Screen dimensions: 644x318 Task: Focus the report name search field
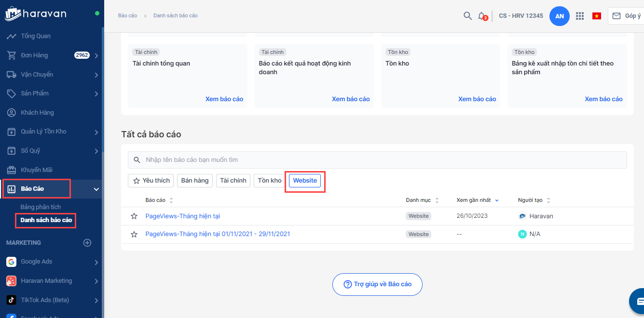pos(377,160)
